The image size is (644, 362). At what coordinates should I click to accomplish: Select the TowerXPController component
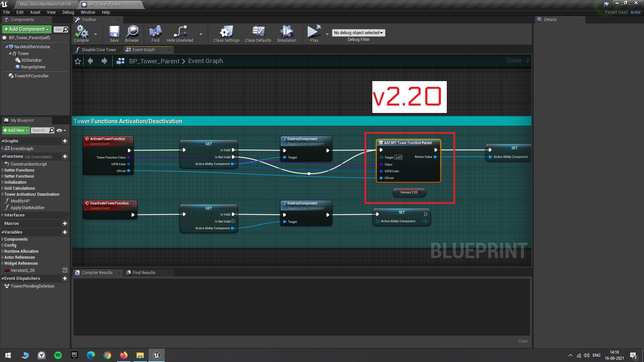coord(31,76)
